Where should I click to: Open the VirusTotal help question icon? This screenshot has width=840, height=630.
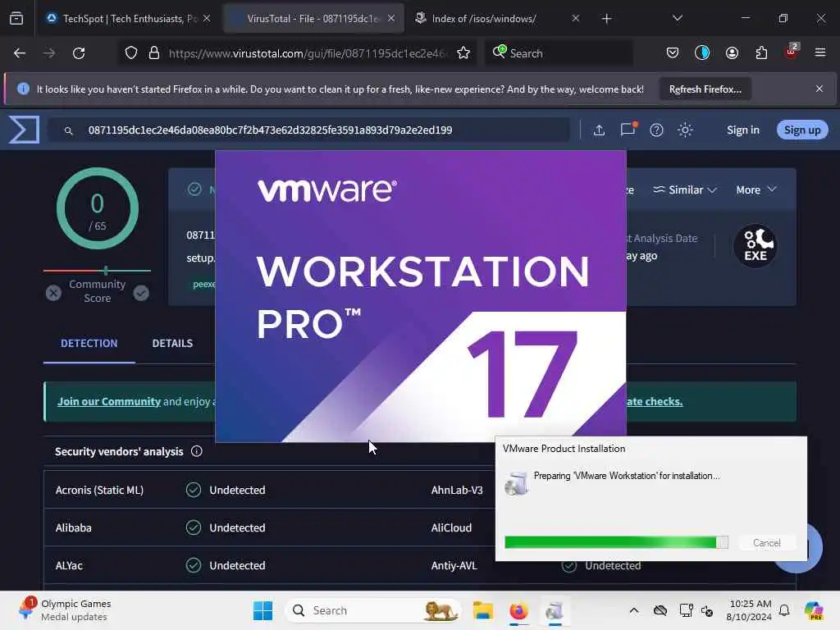(656, 130)
